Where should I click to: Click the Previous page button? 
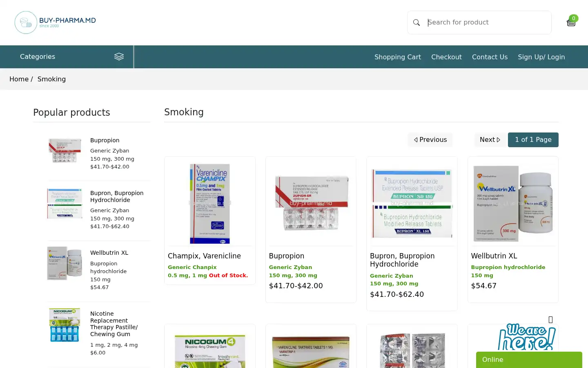coord(430,140)
